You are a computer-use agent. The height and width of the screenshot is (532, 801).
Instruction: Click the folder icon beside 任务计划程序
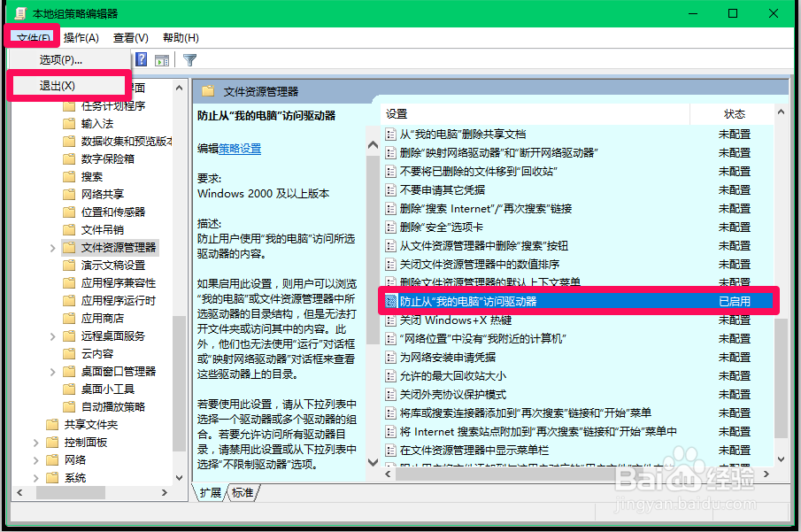tap(69, 106)
